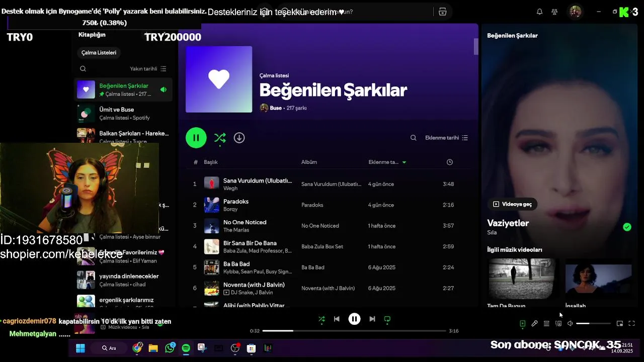Open the Yakın tarihli sort dropdown in the library
Viewport: 644px width, 362px height.
point(148,69)
